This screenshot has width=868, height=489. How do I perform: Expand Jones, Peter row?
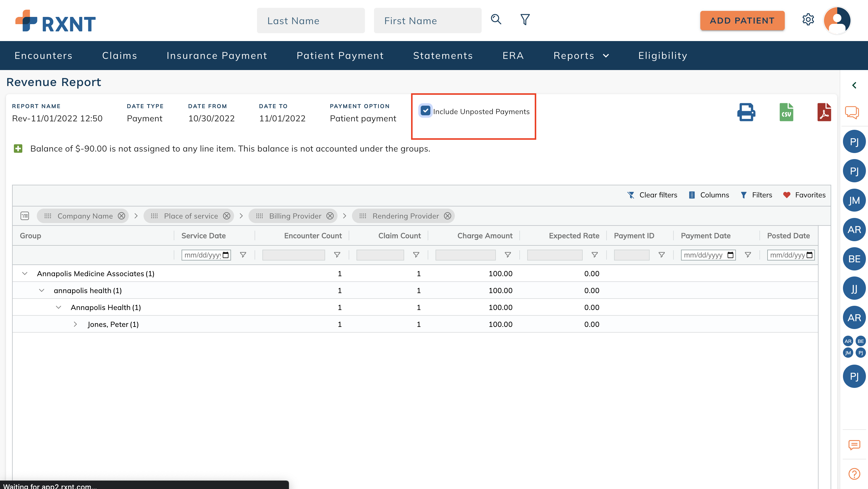point(75,324)
